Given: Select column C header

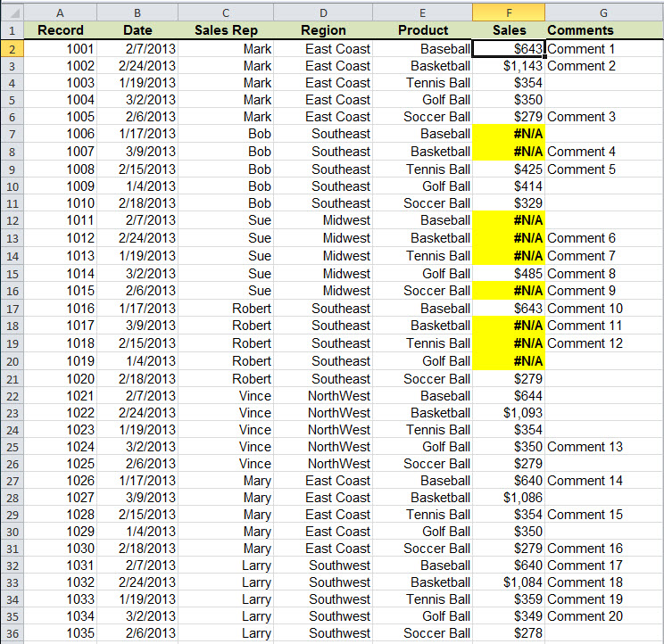Looking at the screenshot, I should pyautogui.click(x=226, y=12).
